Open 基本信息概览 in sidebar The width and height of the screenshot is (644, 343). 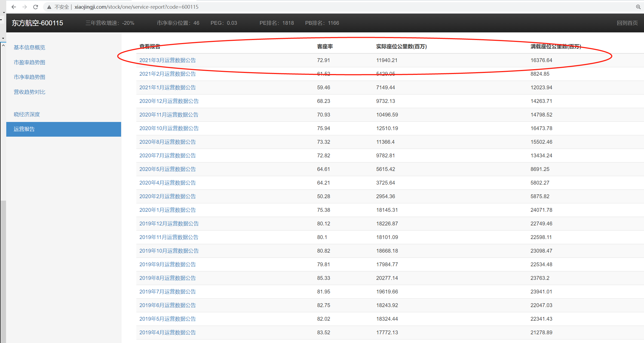[x=29, y=47]
